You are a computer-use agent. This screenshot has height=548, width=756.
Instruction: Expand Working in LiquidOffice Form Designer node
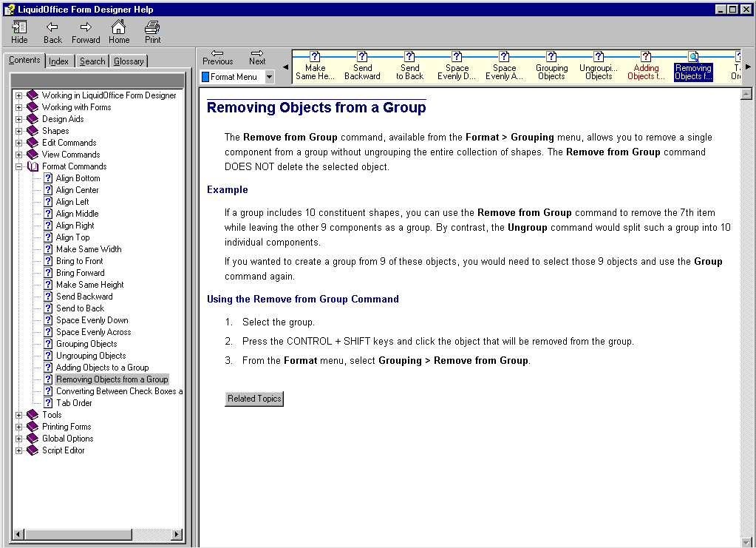(x=18, y=95)
